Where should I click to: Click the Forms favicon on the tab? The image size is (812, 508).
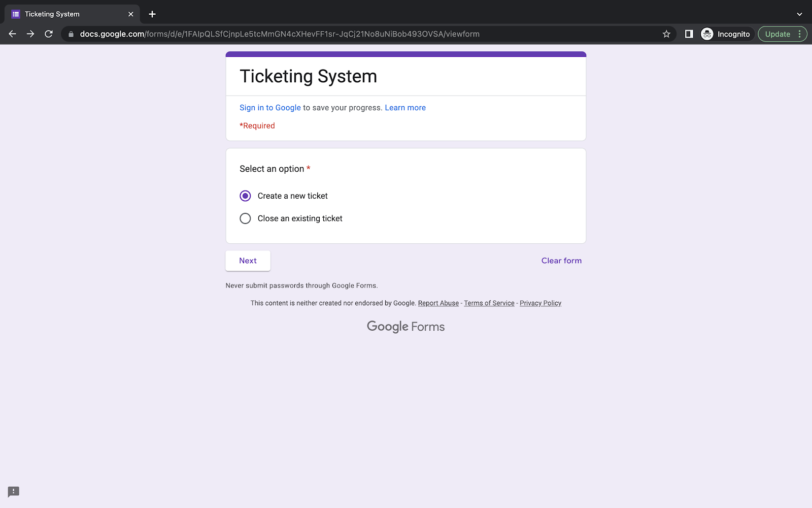(16, 14)
